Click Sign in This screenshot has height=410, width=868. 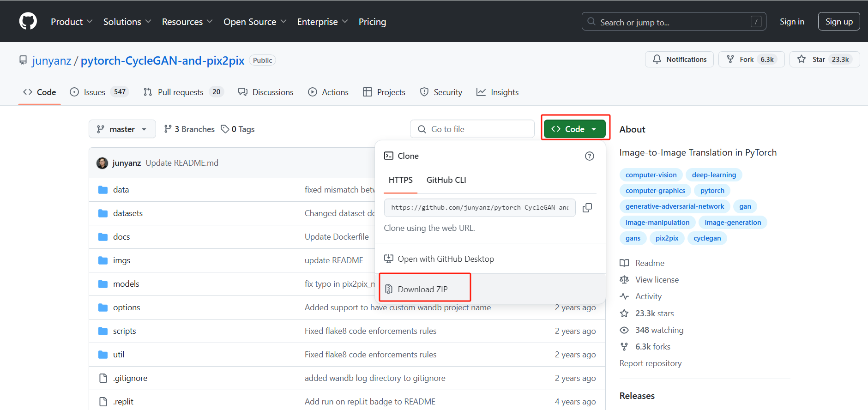tap(792, 22)
